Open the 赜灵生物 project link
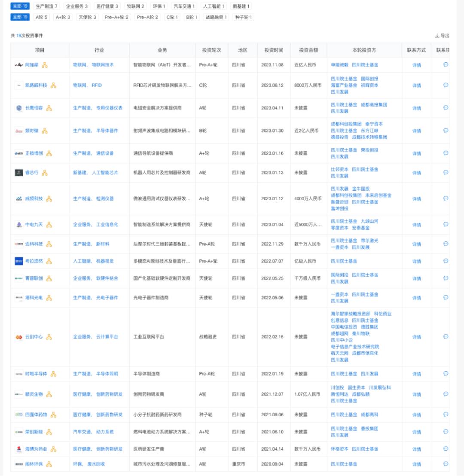464x476 pixels. coord(34,394)
